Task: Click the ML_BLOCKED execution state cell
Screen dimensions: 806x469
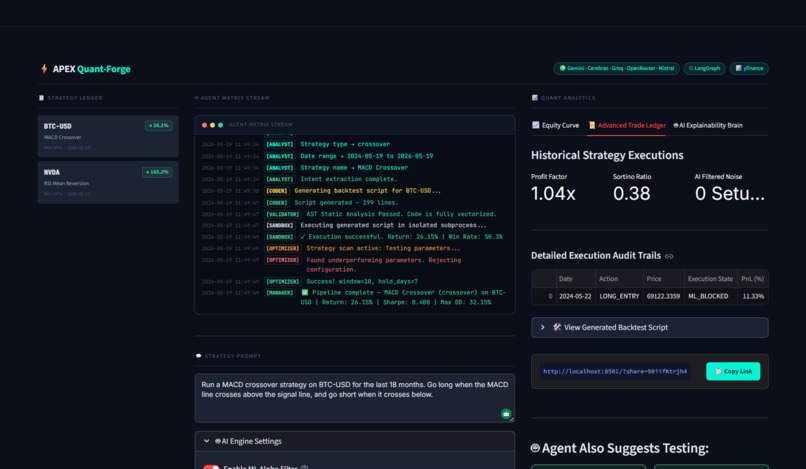Action: pyautogui.click(x=710, y=296)
